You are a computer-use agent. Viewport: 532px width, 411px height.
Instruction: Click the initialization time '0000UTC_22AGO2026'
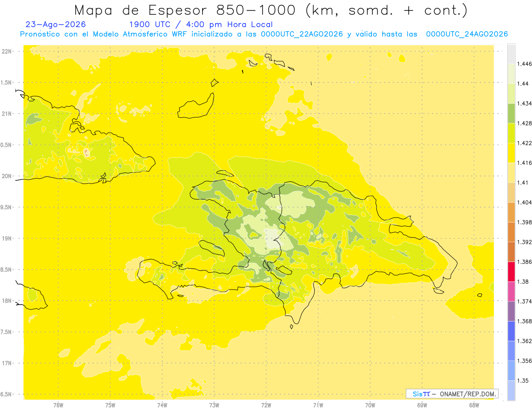(x=302, y=34)
